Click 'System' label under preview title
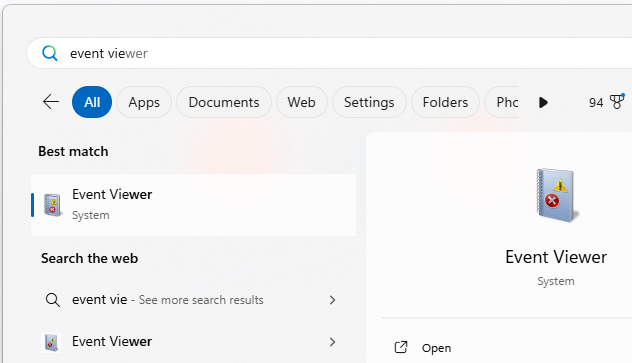 pos(556,281)
